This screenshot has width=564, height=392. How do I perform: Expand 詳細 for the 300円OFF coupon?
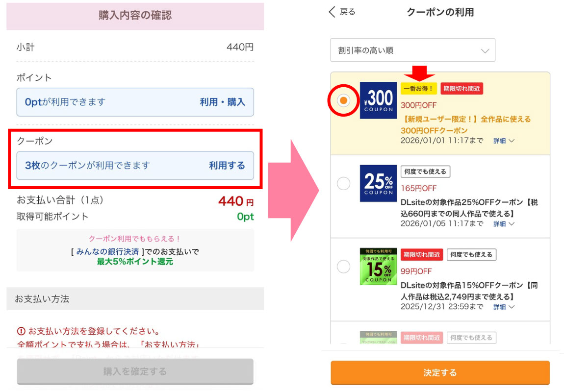[504, 141]
